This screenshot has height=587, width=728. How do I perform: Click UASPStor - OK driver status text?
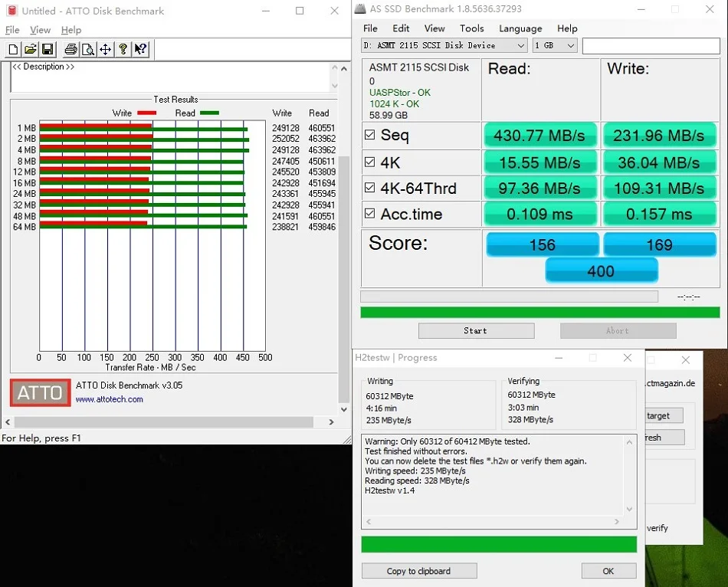400,93
